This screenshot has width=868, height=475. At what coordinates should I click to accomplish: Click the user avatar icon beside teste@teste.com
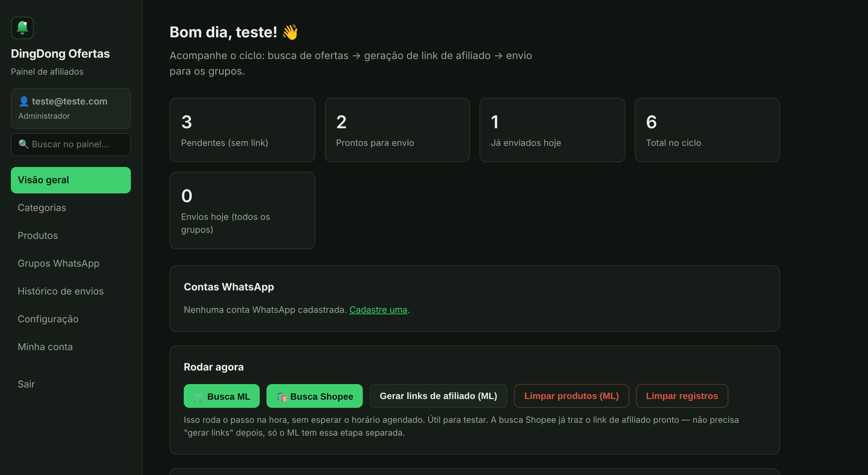[x=24, y=102]
